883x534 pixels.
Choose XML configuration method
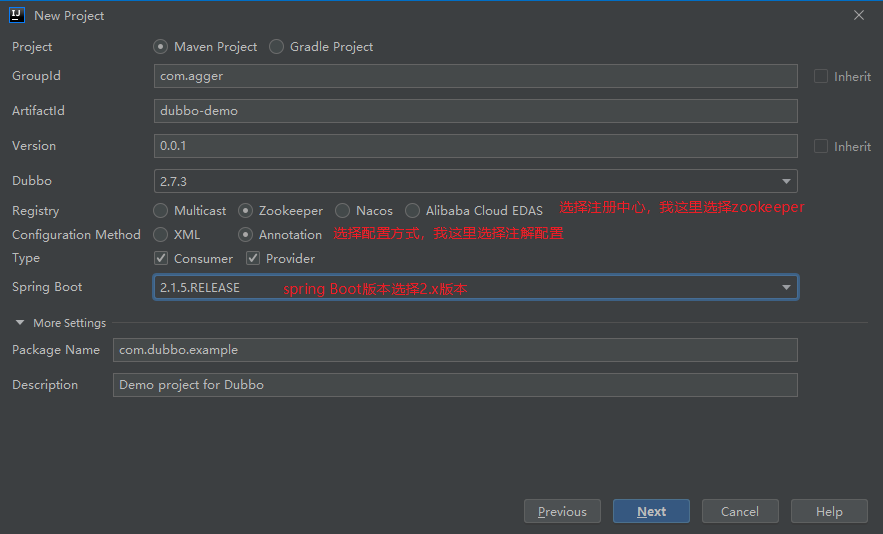click(x=160, y=234)
